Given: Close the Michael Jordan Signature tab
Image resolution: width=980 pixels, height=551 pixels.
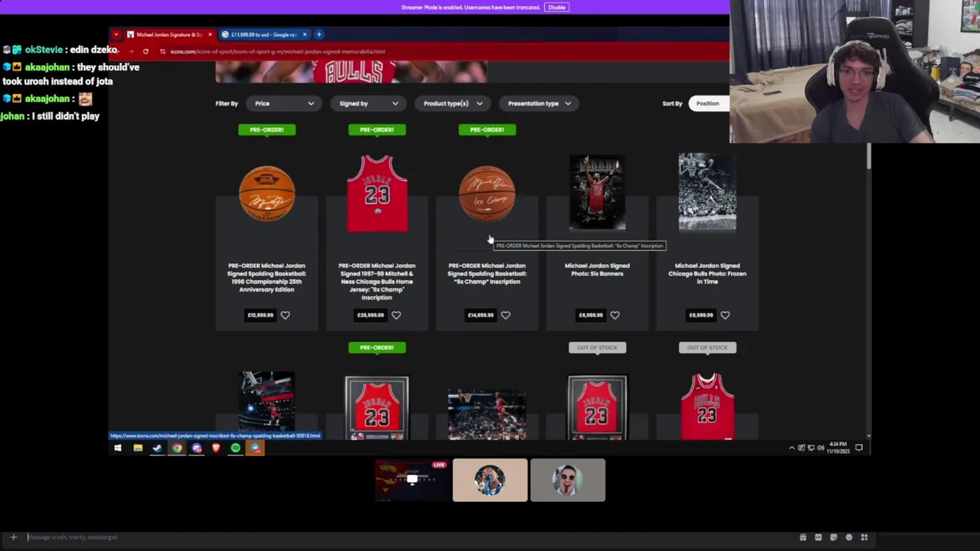Looking at the screenshot, I should [x=210, y=34].
